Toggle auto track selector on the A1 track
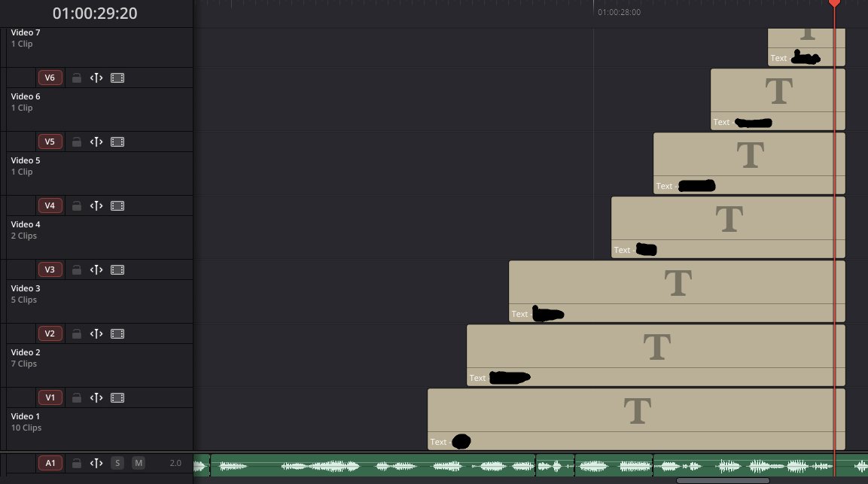The height and width of the screenshot is (484, 868). tap(96, 463)
